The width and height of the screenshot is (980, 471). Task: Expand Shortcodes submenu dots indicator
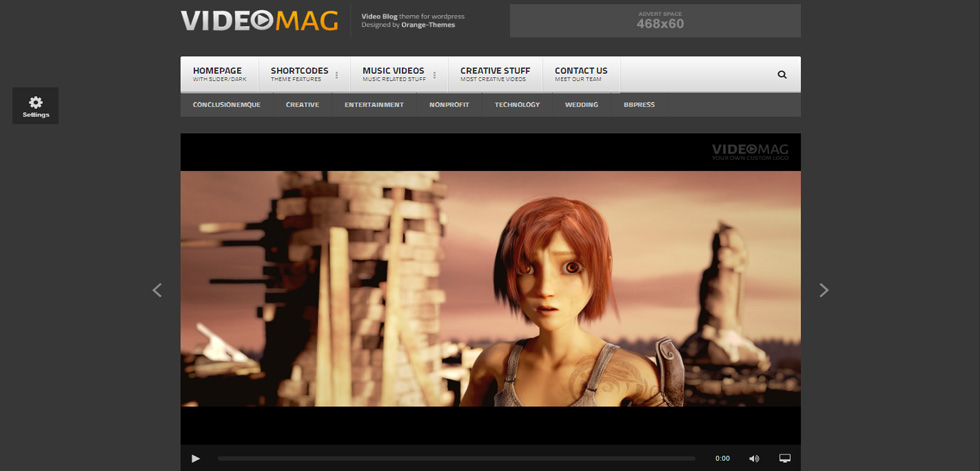point(337,75)
